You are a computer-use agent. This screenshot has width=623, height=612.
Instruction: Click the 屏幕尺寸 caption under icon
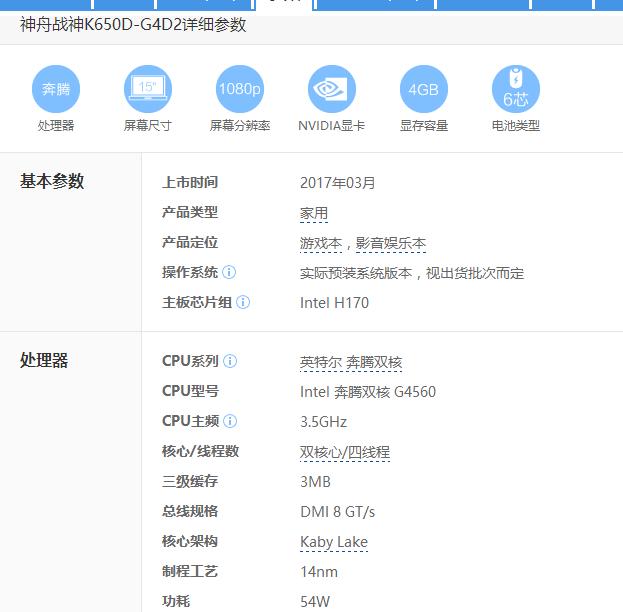(148, 126)
